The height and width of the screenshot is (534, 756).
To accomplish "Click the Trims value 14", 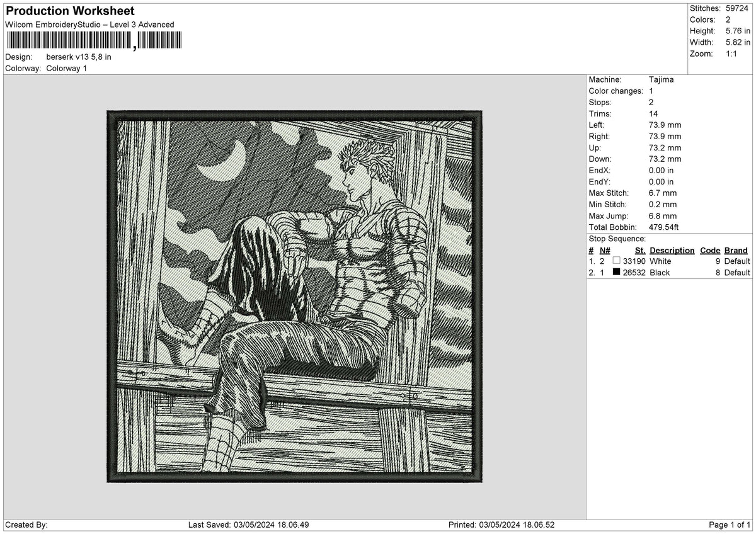I will [654, 113].
